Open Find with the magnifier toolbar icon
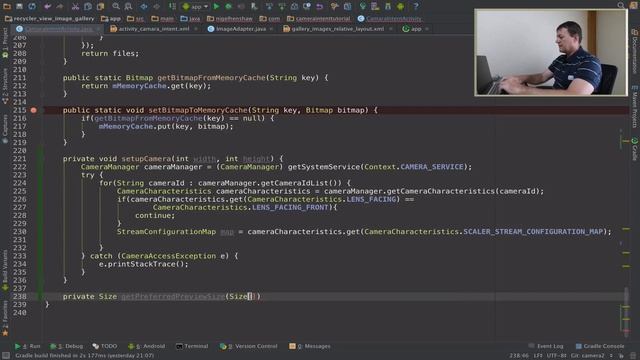This screenshot has width=640, height=360. coord(116,6)
